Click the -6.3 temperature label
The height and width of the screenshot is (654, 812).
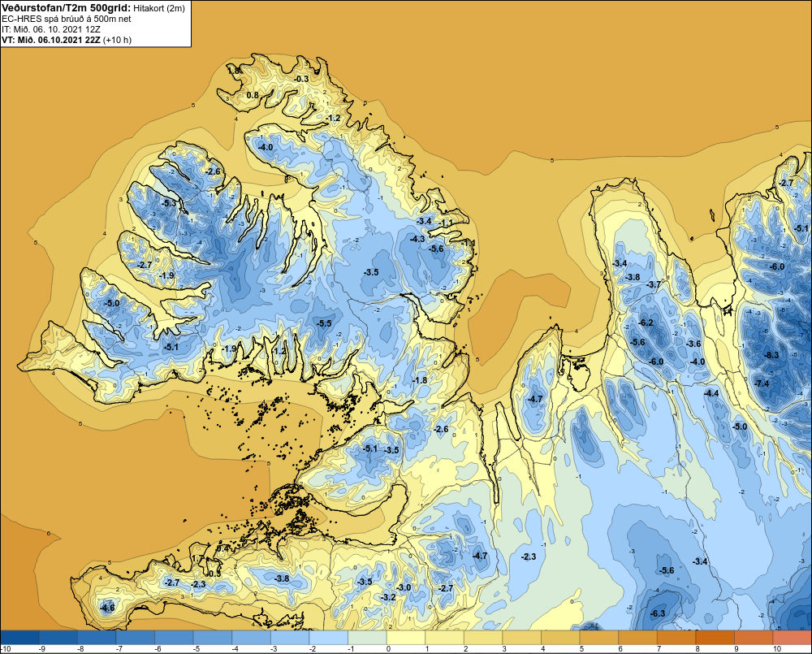point(657,613)
